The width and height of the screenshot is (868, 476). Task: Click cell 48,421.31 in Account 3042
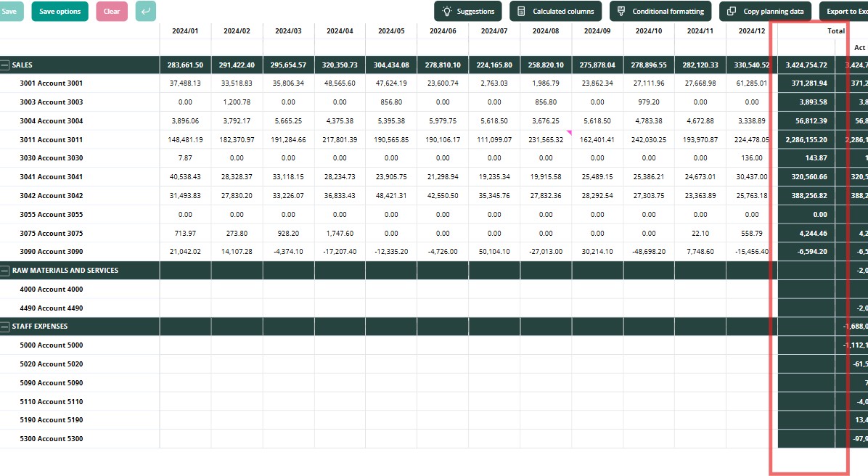pyautogui.click(x=391, y=196)
